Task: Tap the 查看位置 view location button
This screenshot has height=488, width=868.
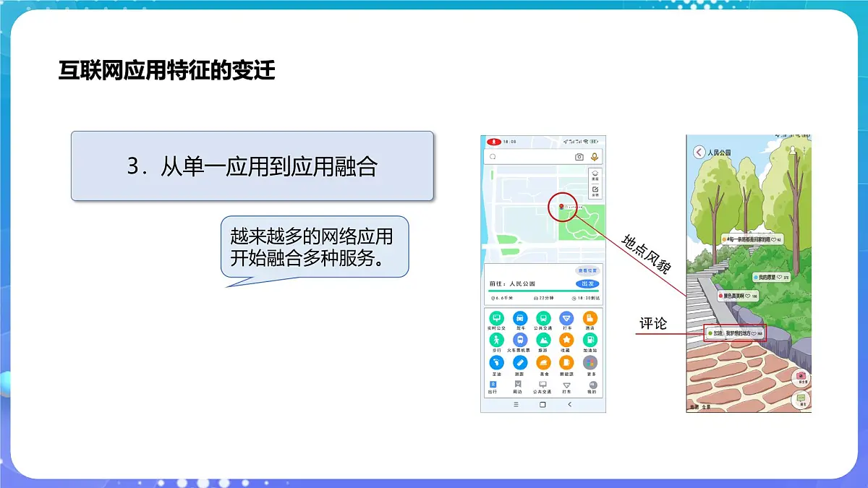Action: pyautogui.click(x=587, y=270)
